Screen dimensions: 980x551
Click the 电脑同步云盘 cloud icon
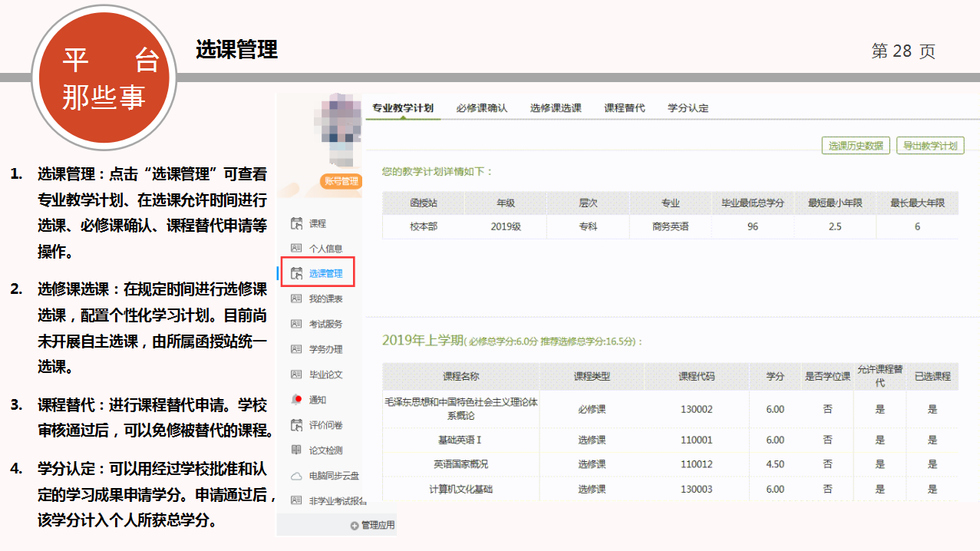pyautogui.click(x=296, y=476)
